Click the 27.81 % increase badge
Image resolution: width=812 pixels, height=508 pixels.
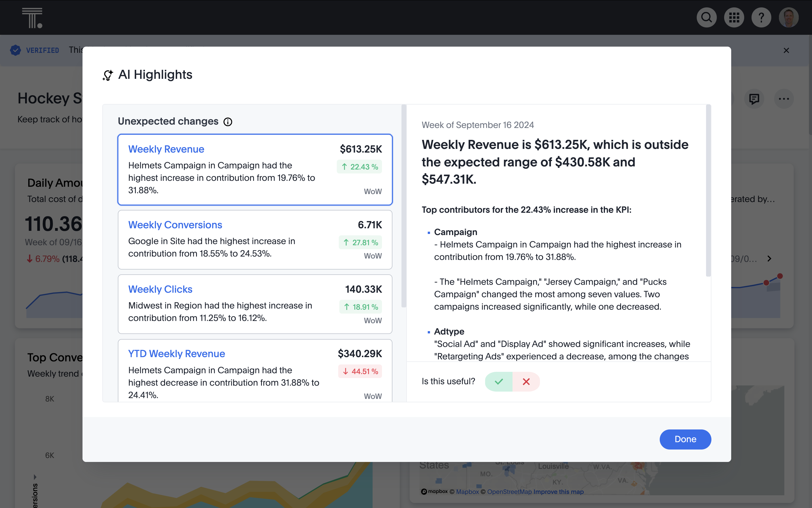pyautogui.click(x=360, y=242)
